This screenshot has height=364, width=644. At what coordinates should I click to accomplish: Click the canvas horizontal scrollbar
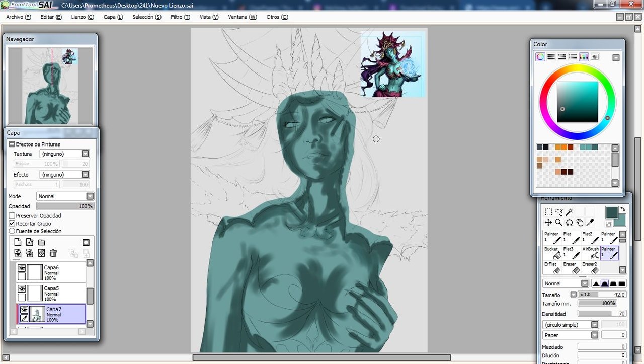point(321,358)
